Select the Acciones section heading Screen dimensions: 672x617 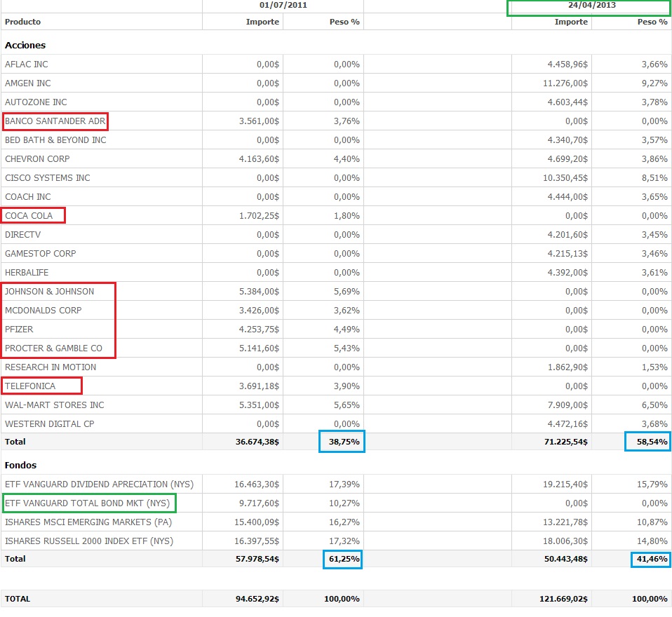[25, 46]
